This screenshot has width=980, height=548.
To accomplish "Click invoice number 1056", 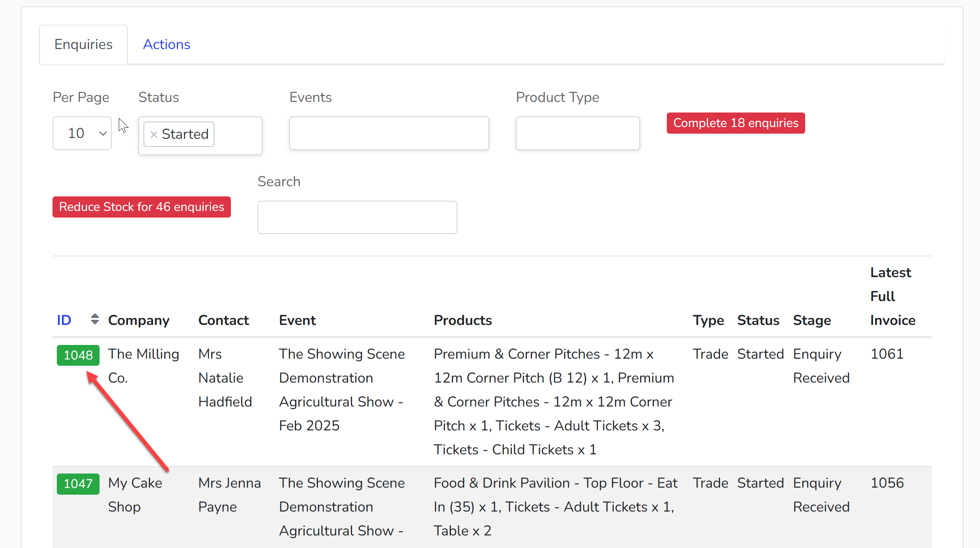I will click(x=887, y=483).
